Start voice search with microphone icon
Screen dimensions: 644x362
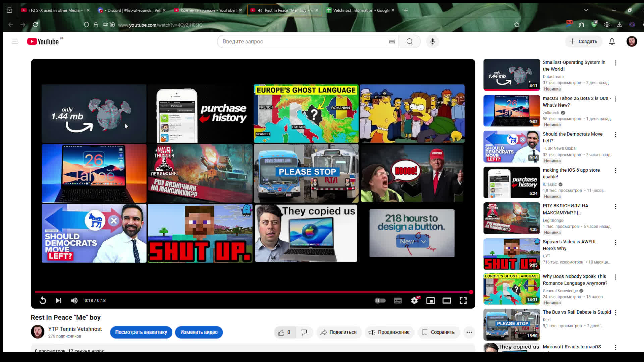click(x=432, y=41)
